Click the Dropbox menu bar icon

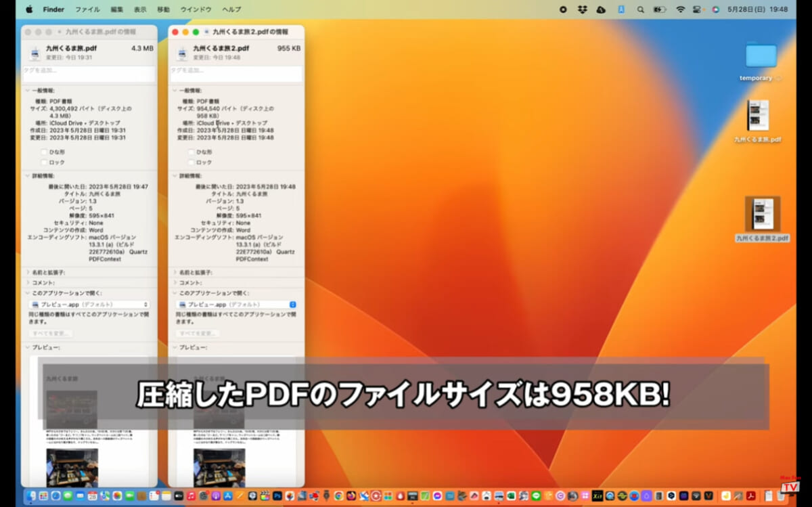pos(582,9)
